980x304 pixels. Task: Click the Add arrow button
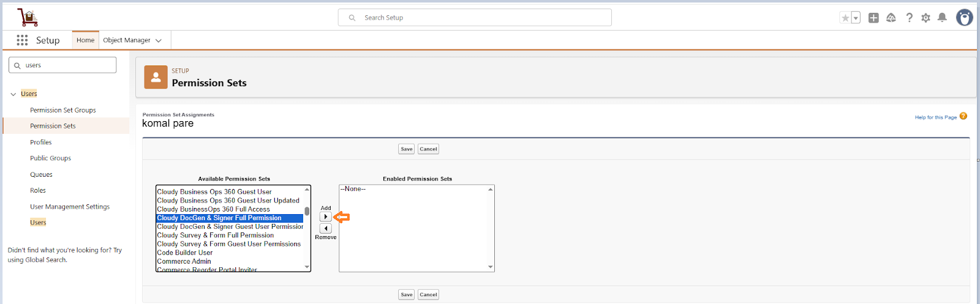coord(326,217)
